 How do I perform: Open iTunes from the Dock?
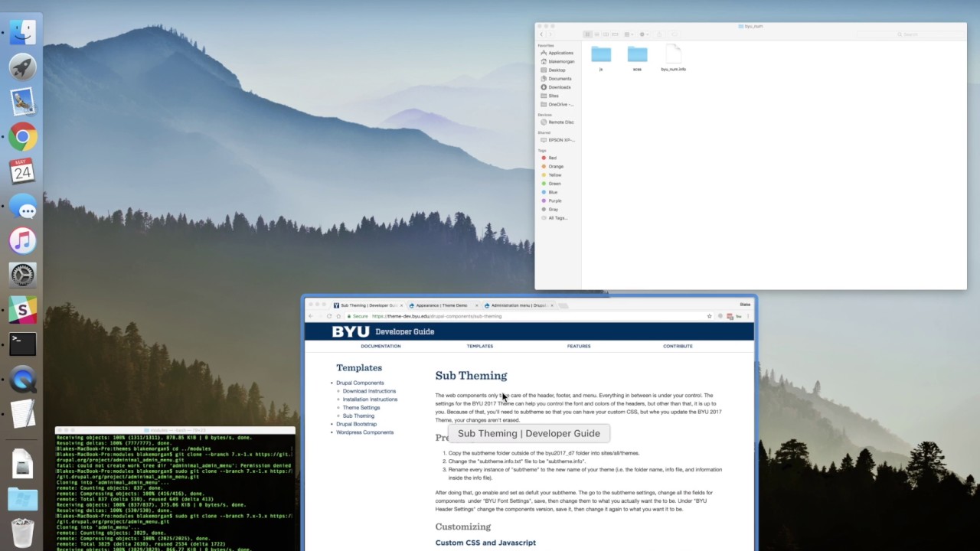pyautogui.click(x=22, y=241)
